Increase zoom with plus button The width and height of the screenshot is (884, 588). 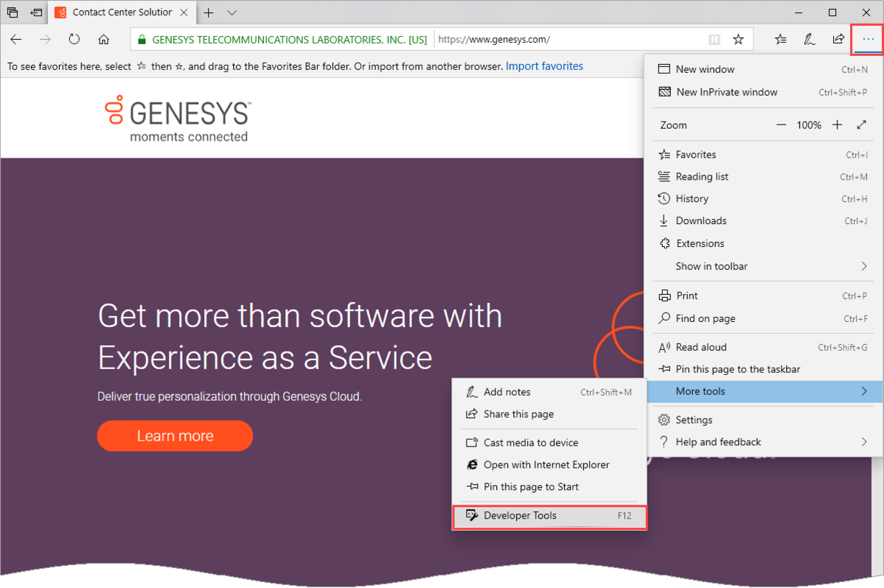tap(838, 125)
